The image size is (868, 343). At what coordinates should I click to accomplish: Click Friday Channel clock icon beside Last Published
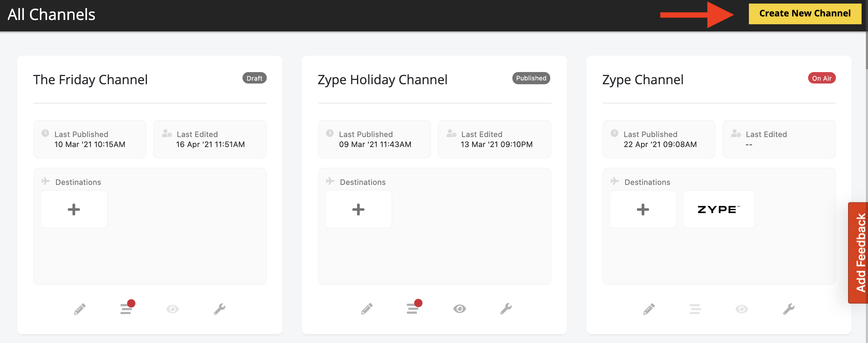click(45, 133)
